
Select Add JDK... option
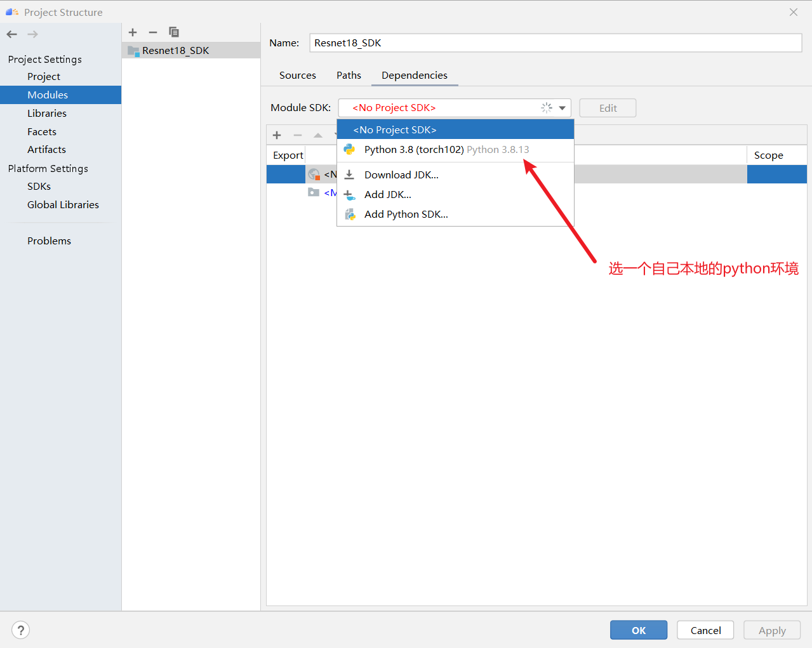click(455, 195)
